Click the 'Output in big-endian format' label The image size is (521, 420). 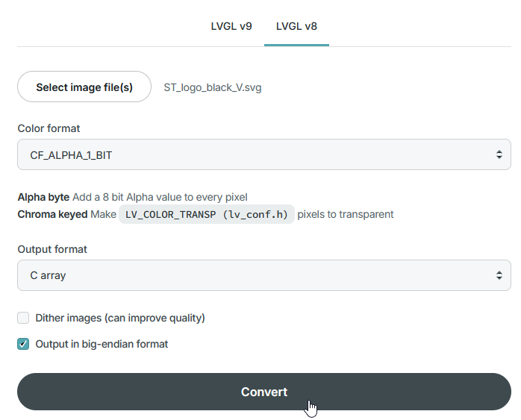point(102,344)
